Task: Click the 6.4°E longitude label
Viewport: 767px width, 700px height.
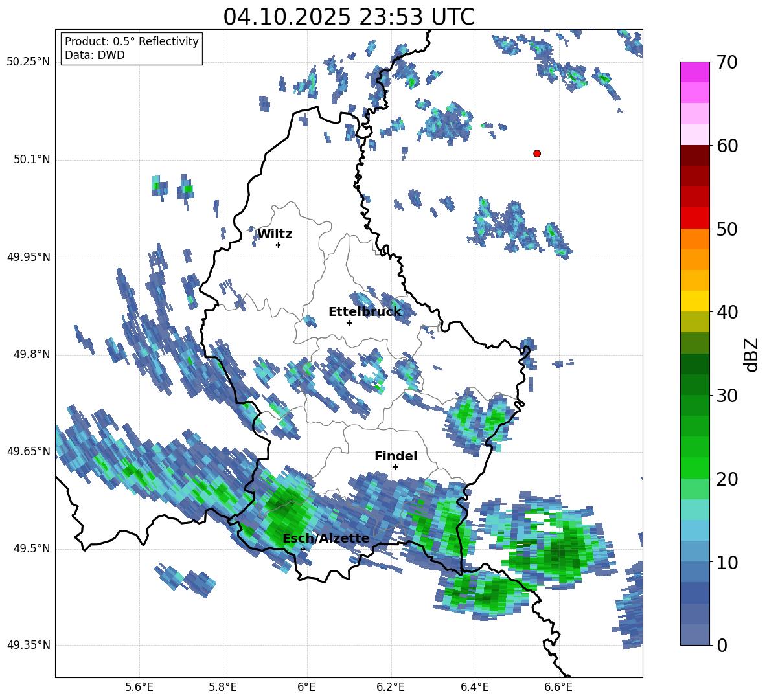Action: pyautogui.click(x=475, y=688)
